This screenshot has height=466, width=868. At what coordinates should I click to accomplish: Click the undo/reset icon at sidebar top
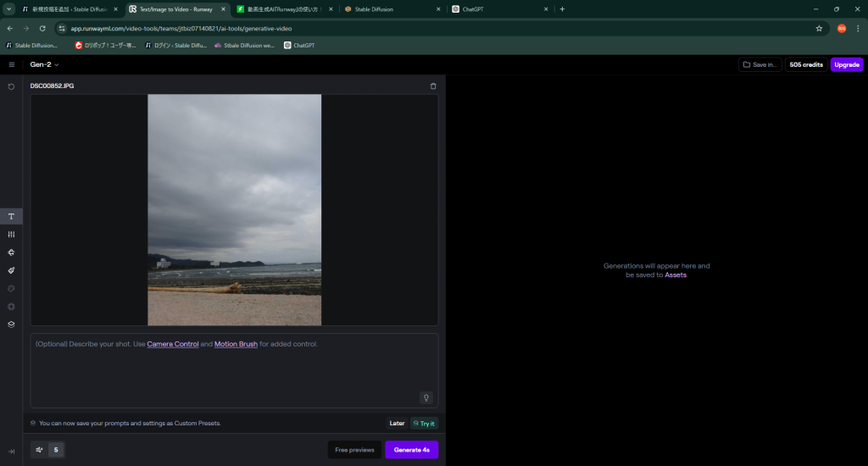tap(11, 86)
